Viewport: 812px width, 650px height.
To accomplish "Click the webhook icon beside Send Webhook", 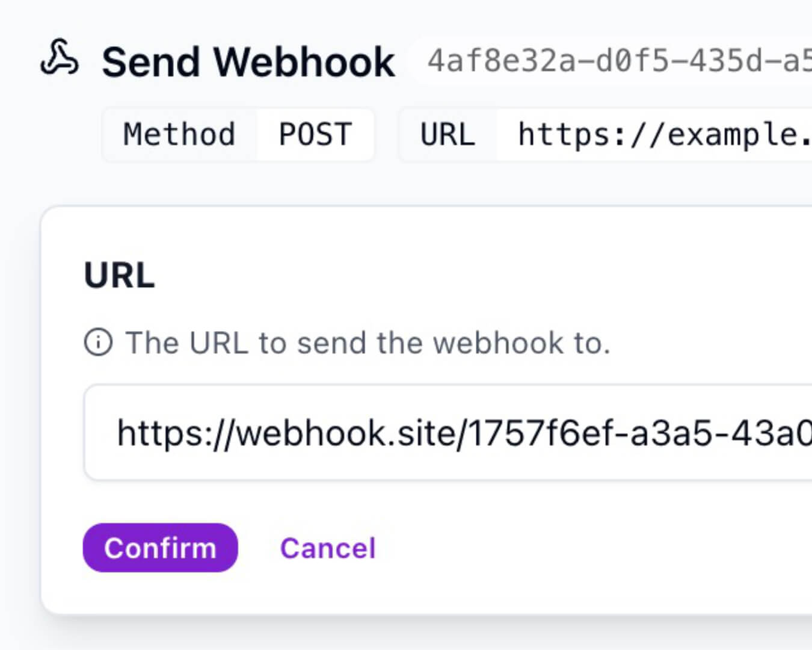I will [60, 60].
